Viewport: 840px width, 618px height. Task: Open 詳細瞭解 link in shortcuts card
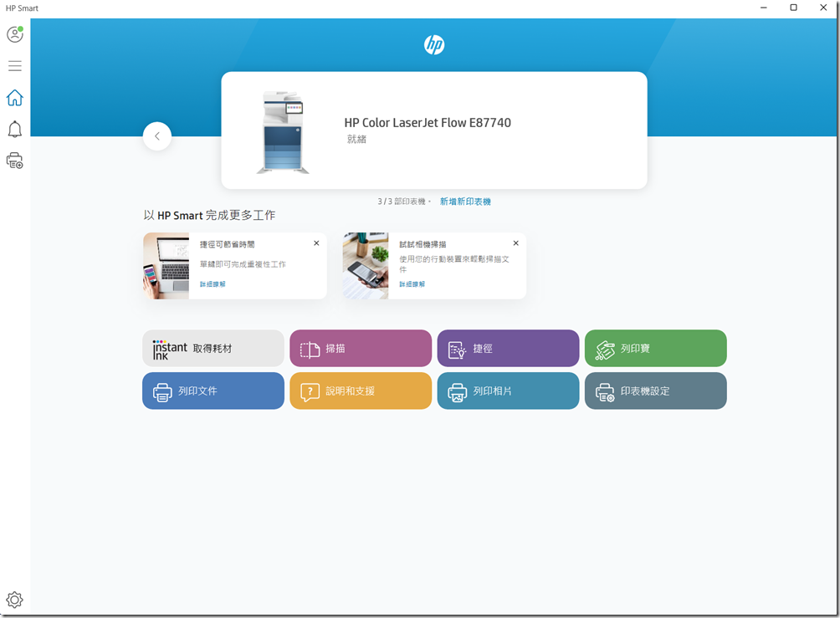click(x=213, y=283)
